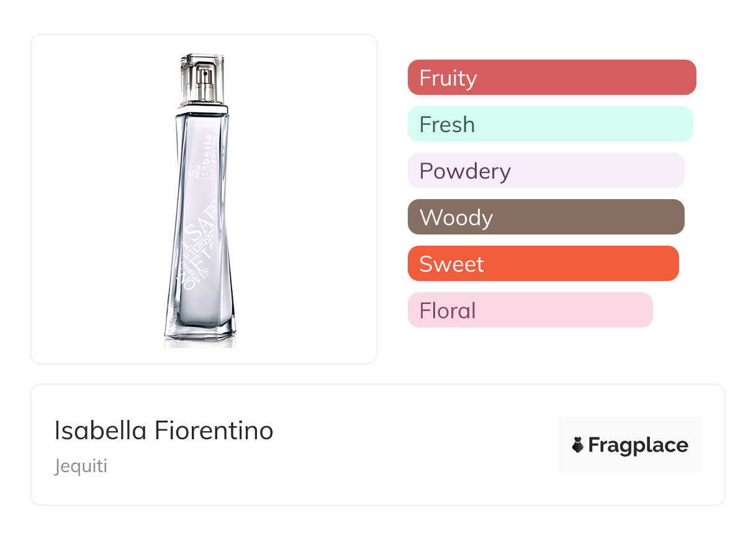756x536 pixels.
Task: Choose the pink Floral accord bar
Action: 530,310
